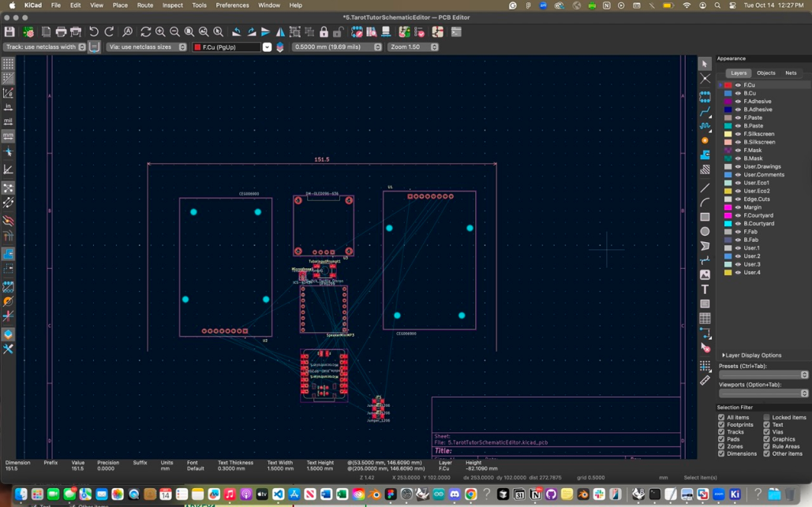Click the Undo arrow icon
Viewport: 812px width, 507px height.
[94, 32]
